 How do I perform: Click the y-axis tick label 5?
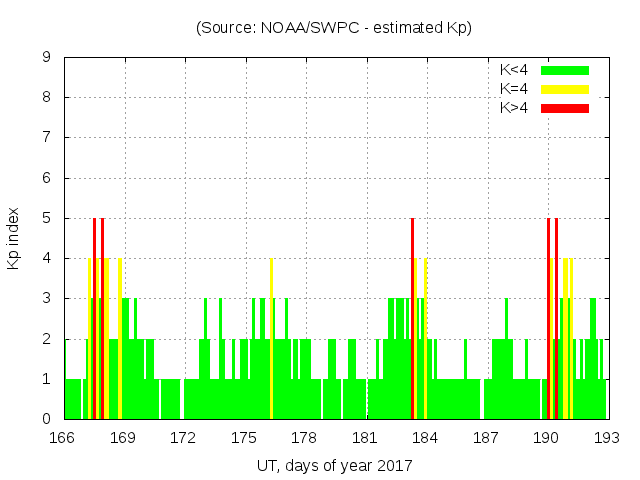(x=47, y=218)
